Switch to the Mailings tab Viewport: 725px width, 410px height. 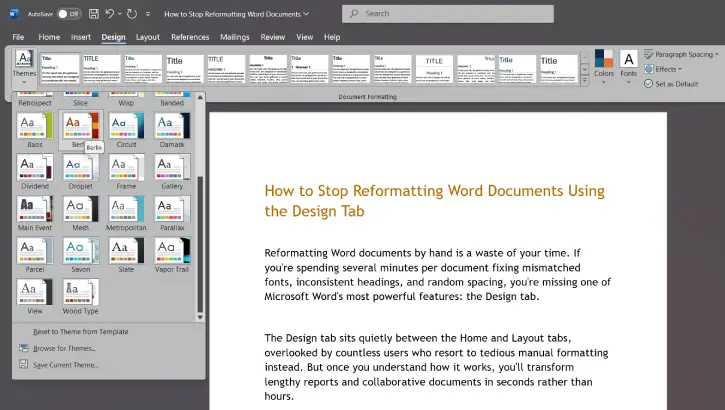tap(234, 37)
